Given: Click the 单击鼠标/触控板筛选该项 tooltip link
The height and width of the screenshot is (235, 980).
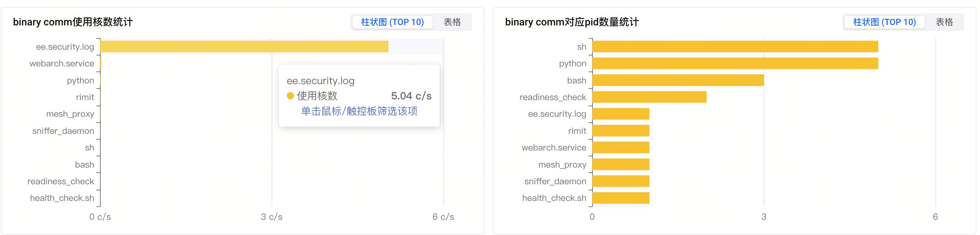Looking at the screenshot, I should 359,111.
